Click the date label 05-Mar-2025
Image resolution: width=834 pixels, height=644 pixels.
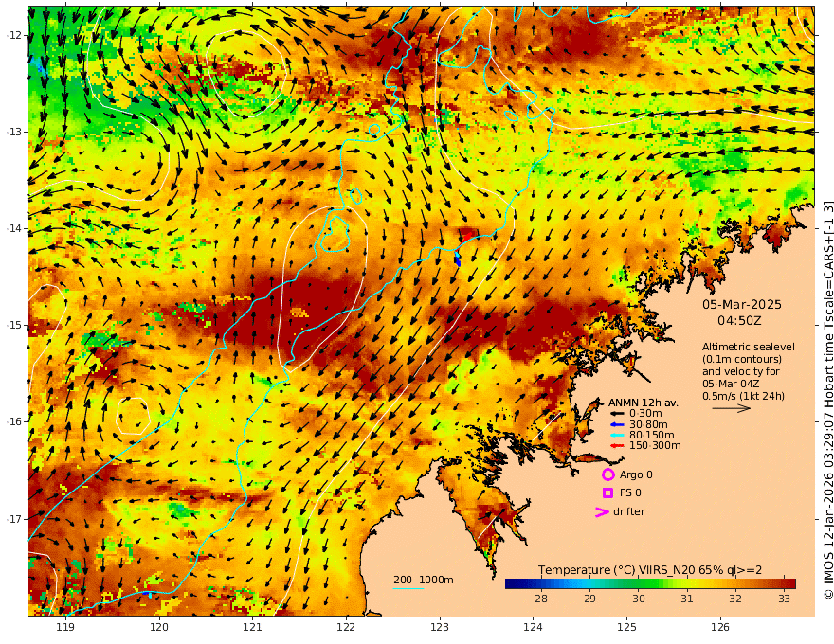[x=742, y=305]
